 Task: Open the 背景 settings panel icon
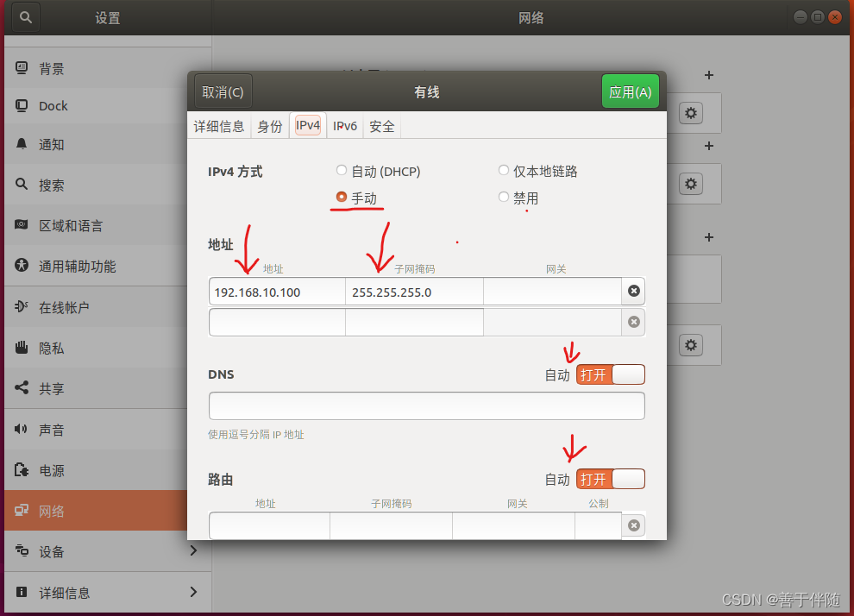pyautogui.click(x=22, y=68)
